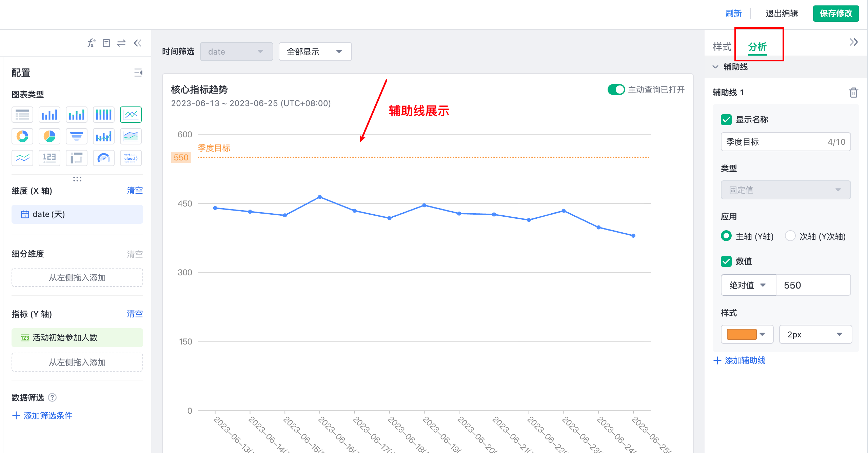Toggle off the 主动查询 switch
Image resolution: width=868 pixels, height=453 pixels.
[x=617, y=90]
